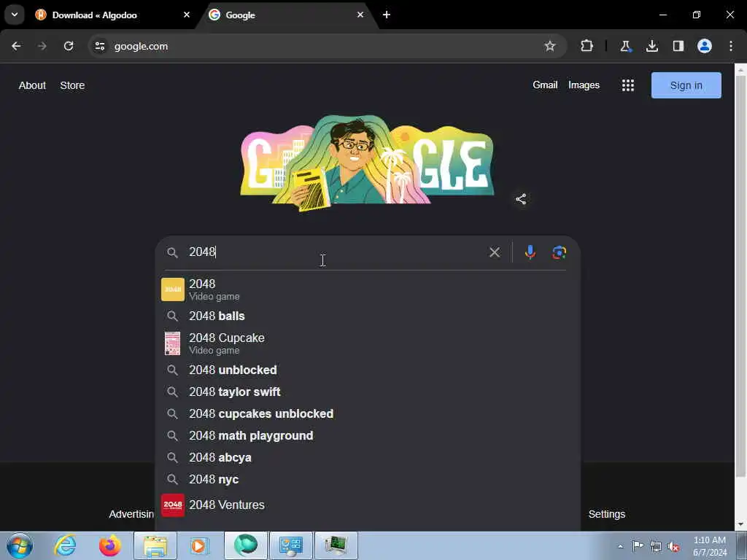The height and width of the screenshot is (560, 747).
Task: Open the Action Center flag icon
Action: [638, 545]
